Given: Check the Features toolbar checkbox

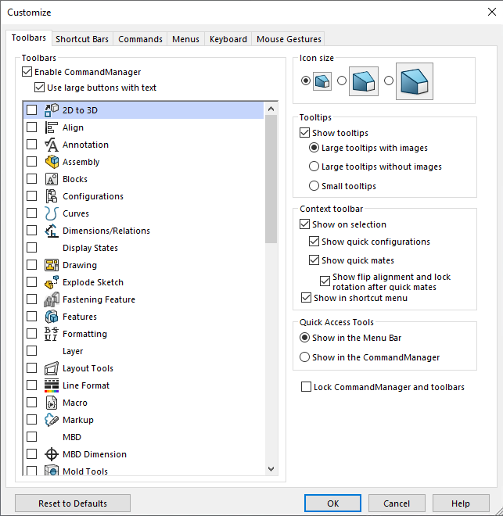Looking at the screenshot, I should [x=32, y=317].
